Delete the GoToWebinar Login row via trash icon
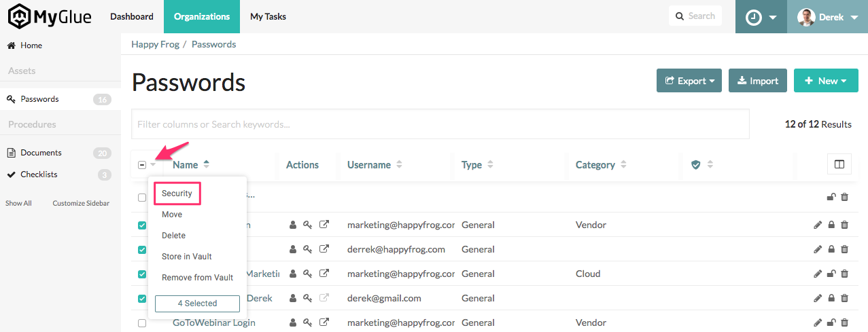Viewport: 868px width, 332px height. [844, 322]
